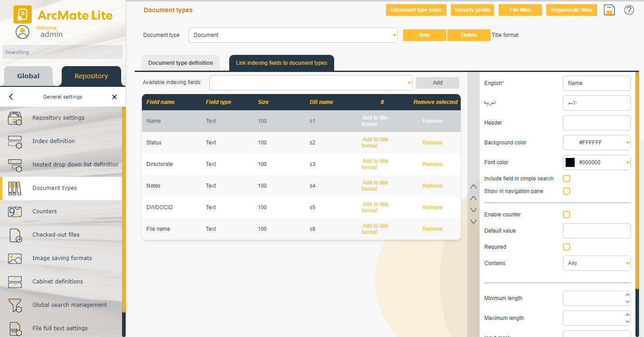Screen dimensions: 644x337
Task: Expand the Document type dropdown
Action: click(x=394, y=35)
